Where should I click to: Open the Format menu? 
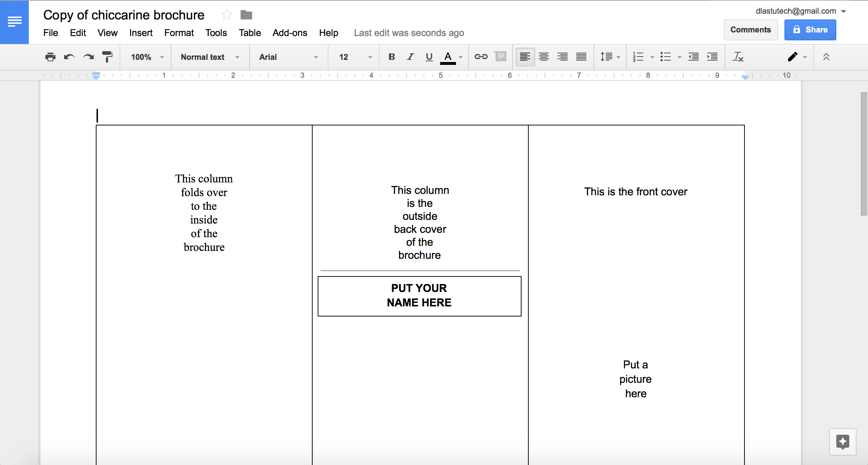[179, 33]
